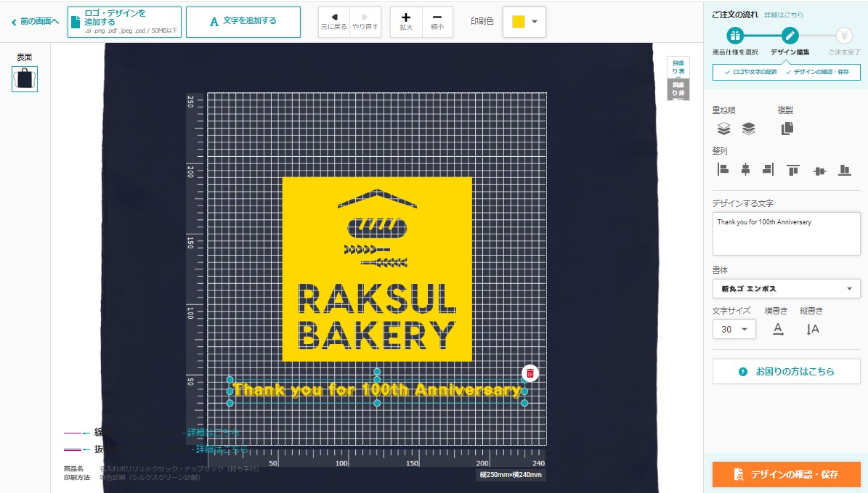This screenshot has height=493, width=868.
Task: Click the デザインする文字 text input
Action: pyautogui.click(x=786, y=234)
